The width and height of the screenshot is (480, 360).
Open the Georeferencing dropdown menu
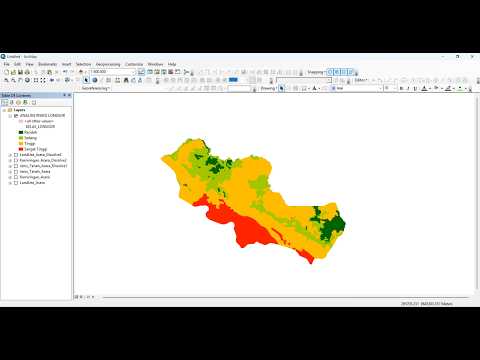pyautogui.click(x=96, y=88)
